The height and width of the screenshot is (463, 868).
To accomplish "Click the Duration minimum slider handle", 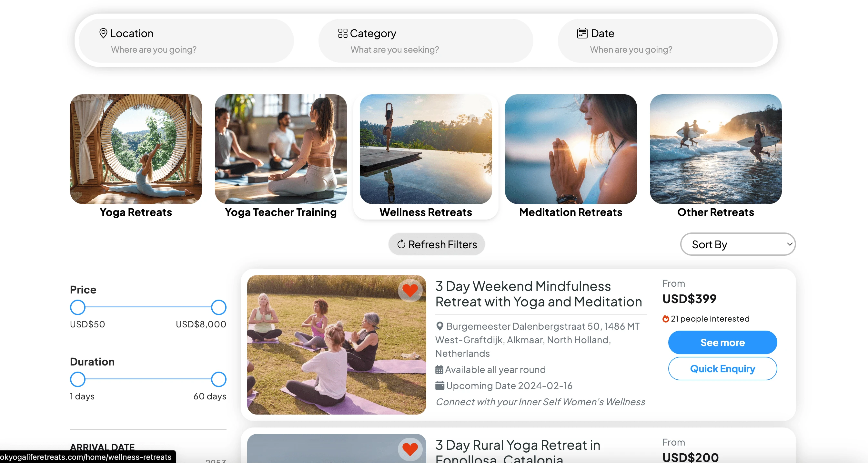I will click(x=77, y=379).
